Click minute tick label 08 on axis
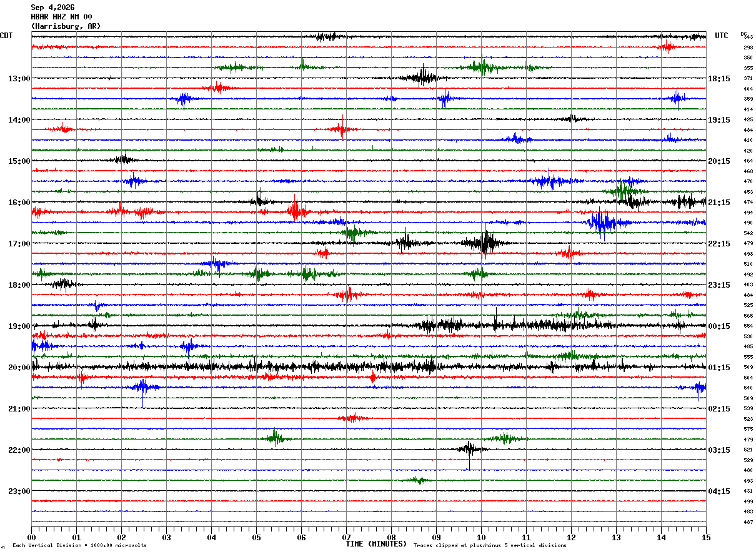 [x=391, y=537]
